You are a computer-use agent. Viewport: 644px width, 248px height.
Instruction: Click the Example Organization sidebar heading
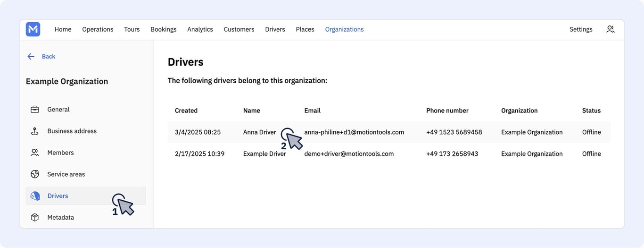point(67,82)
